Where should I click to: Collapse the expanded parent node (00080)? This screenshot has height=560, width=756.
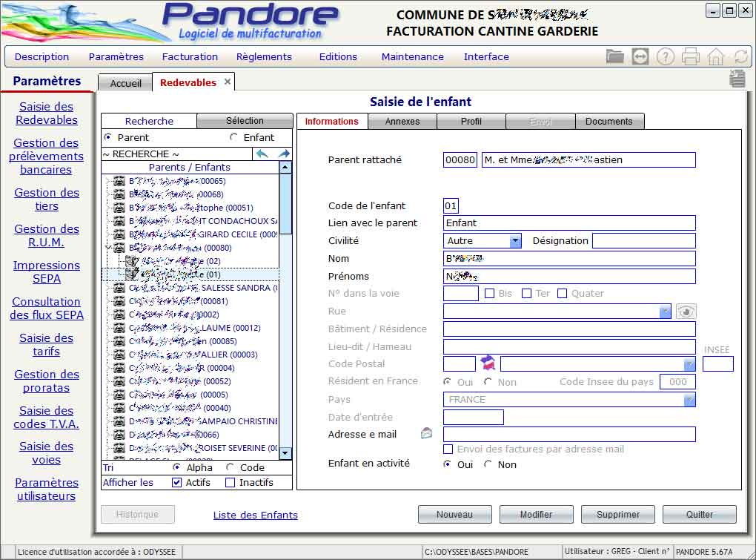coord(108,248)
